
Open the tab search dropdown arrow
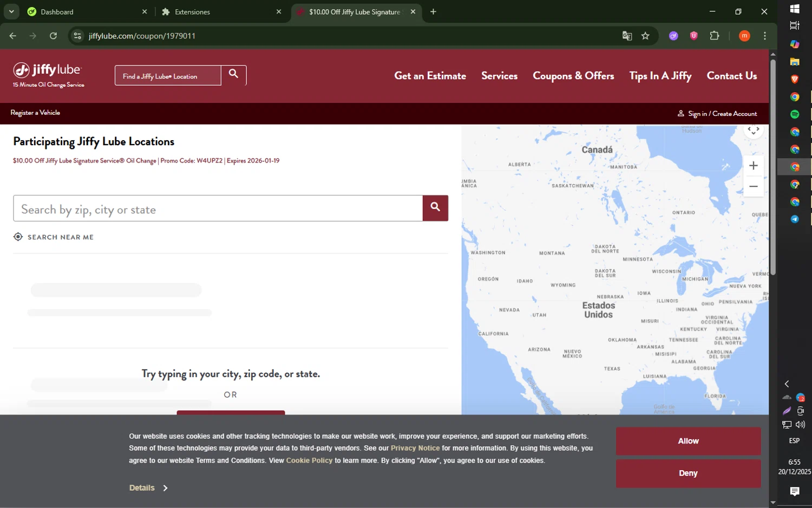tap(11, 11)
